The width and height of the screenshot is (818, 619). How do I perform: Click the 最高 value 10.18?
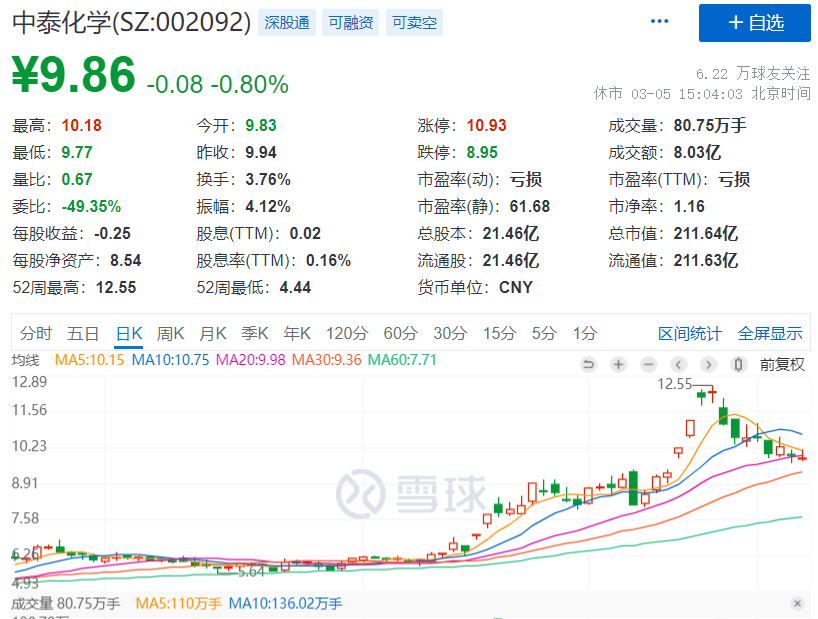[81, 126]
